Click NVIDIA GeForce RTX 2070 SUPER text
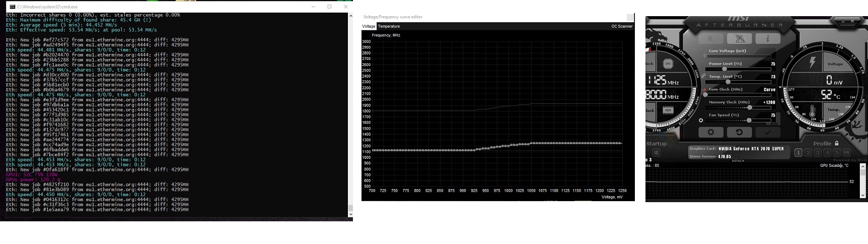868x244 pixels. click(751, 149)
